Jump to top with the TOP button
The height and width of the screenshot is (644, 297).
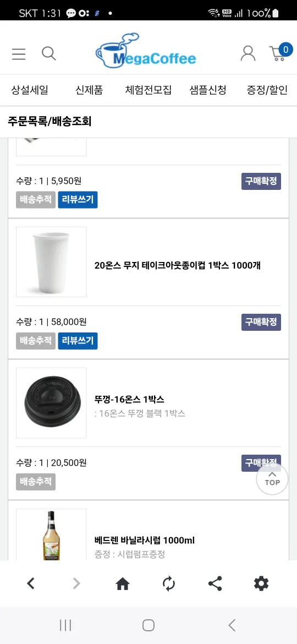point(272,479)
